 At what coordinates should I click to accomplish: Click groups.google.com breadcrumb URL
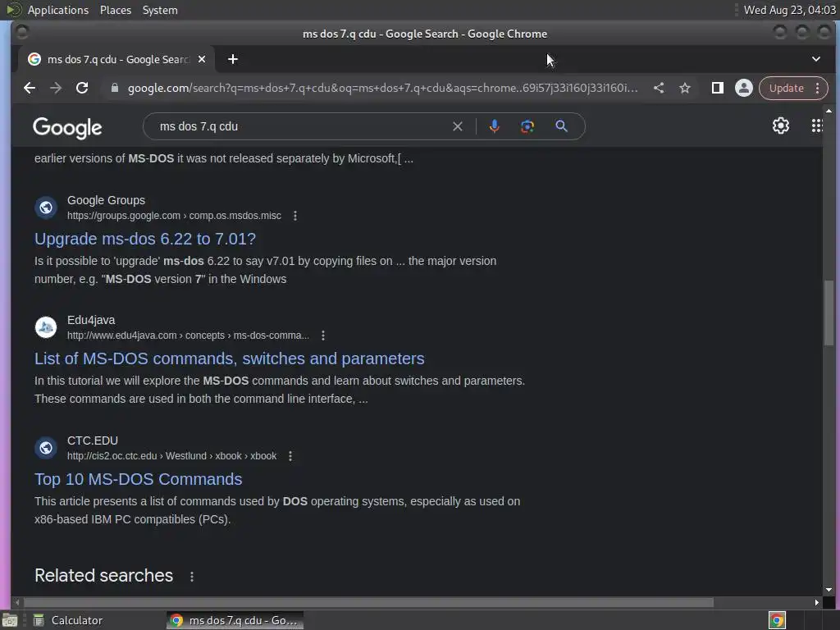(x=174, y=216)
